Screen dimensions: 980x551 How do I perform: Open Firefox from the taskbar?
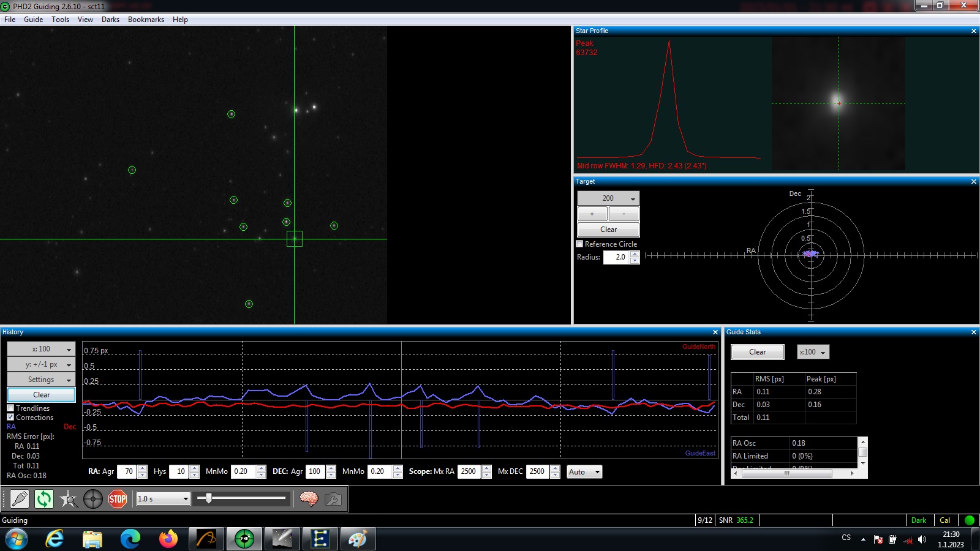pyautogui.click(x=168, y=539)
